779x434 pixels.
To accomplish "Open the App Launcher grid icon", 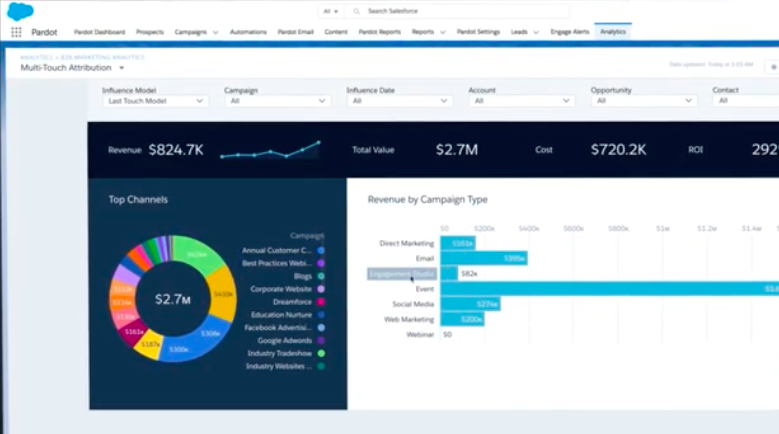I will pos(16,32).
